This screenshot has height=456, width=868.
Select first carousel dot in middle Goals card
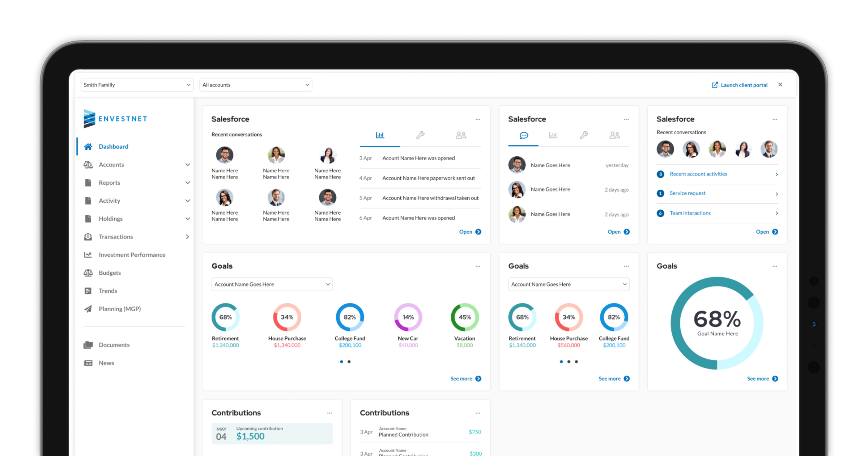561,362
